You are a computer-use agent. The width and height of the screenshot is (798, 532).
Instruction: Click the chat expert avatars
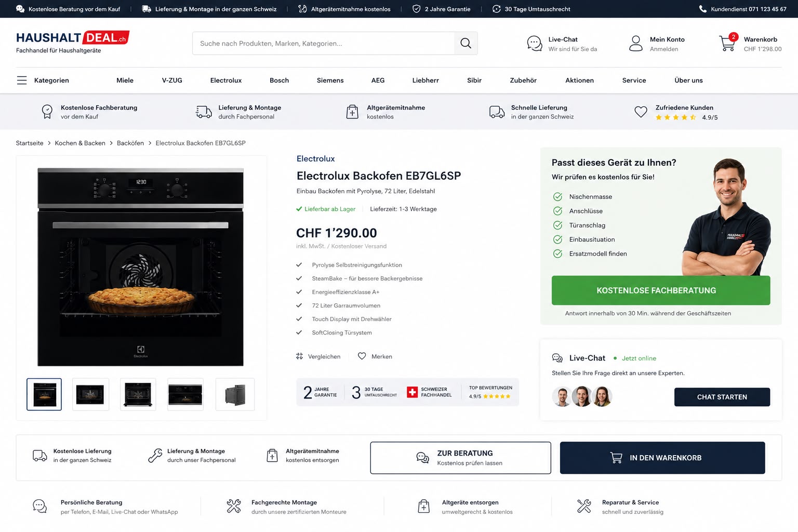coord(582,396)
